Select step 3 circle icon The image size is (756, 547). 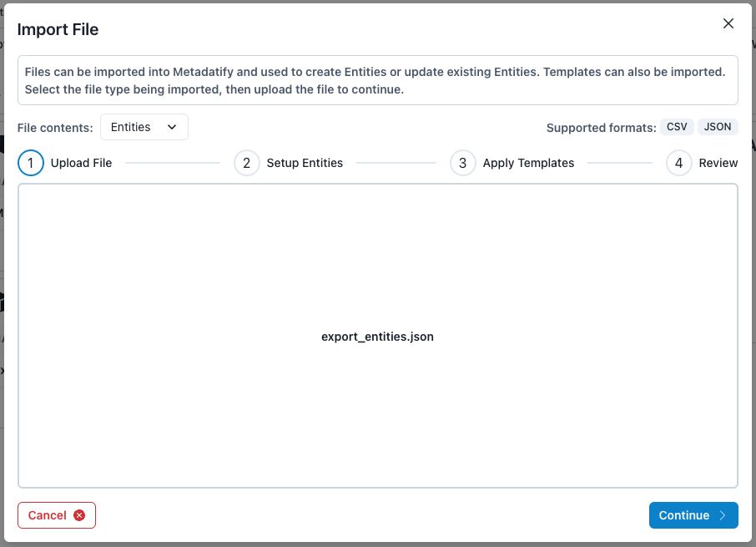click(463, 163)
